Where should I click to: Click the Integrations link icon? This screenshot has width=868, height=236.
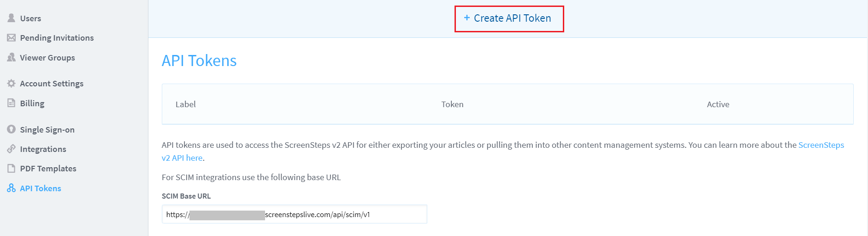pos(12,149)
